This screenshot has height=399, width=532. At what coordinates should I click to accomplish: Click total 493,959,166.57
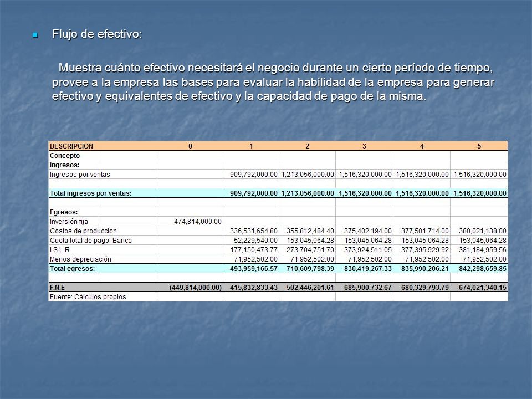tap(253, 269)
